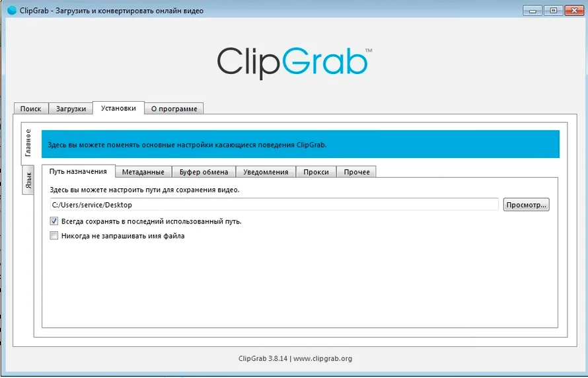Switch to the Загрузки tab

[71, 109]
